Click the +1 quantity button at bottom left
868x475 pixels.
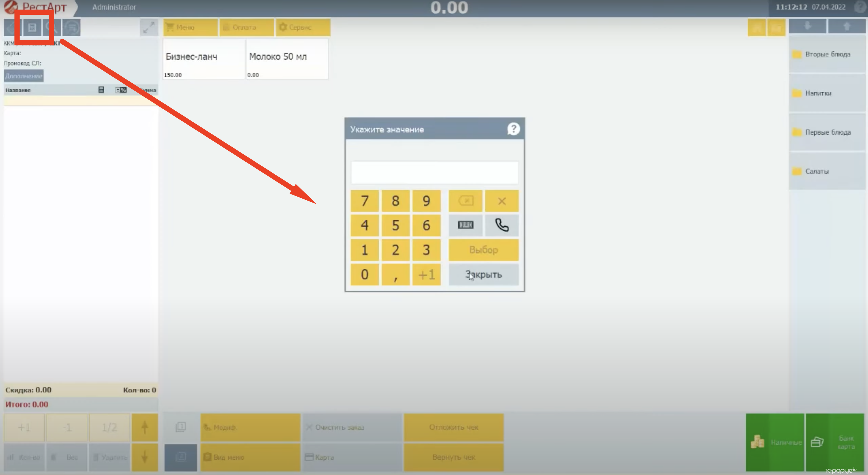tap(24, 427)
